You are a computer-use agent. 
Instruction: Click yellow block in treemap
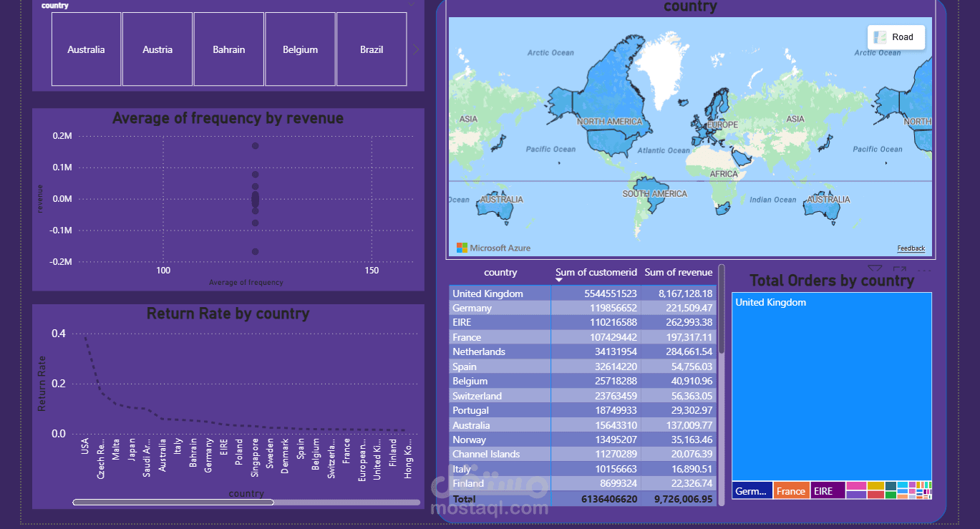pos(875,485)
